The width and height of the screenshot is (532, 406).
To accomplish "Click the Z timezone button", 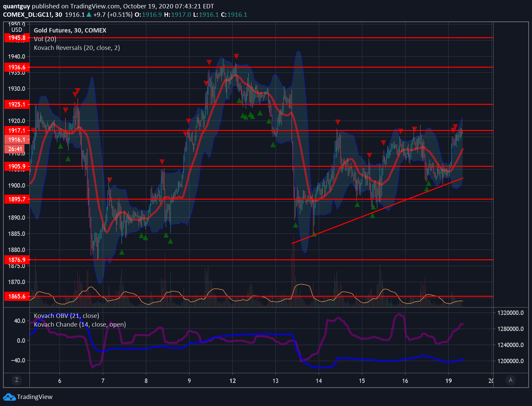I will pos(17,380).
